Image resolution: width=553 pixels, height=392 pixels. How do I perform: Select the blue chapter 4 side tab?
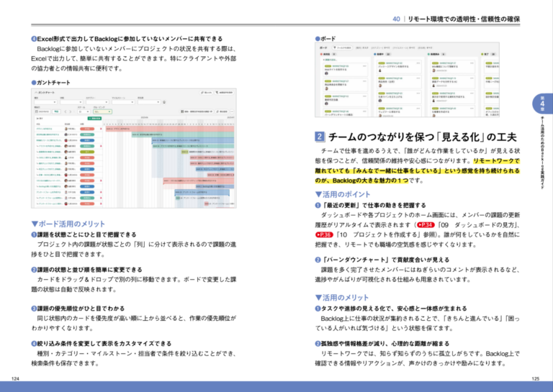coord(542,104)
